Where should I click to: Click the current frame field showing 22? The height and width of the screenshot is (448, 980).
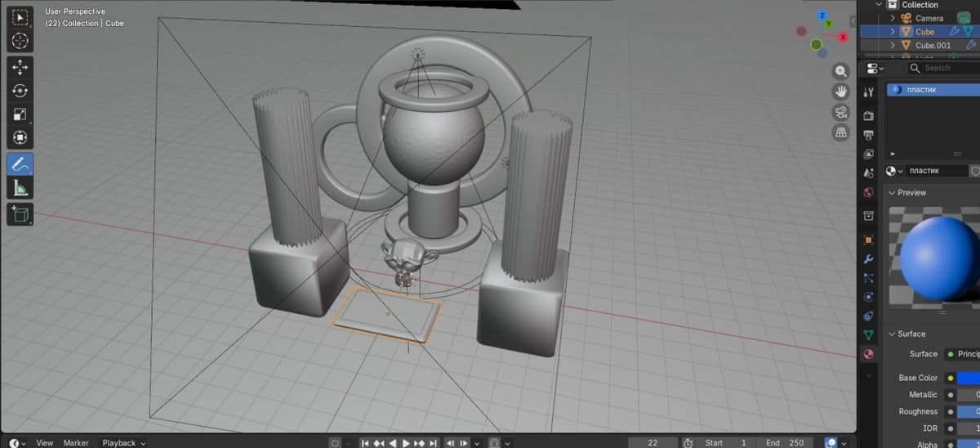pos(653,442)
